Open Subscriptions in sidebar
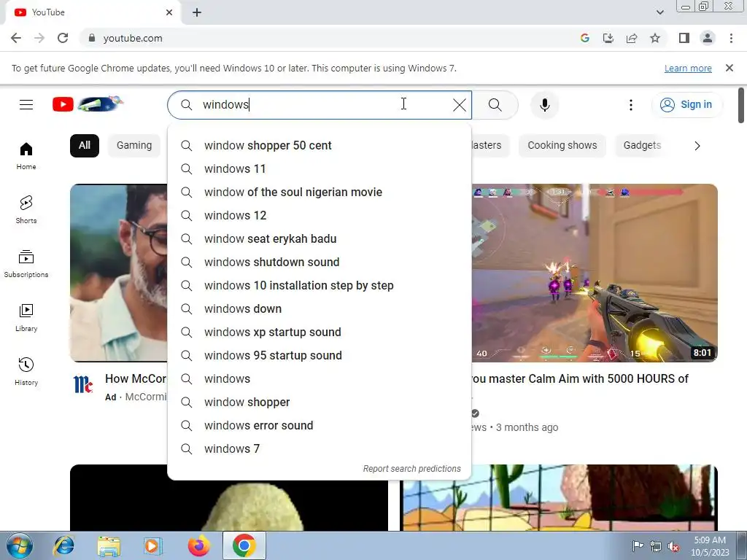The image size is (747, 560). pos(26,263)
